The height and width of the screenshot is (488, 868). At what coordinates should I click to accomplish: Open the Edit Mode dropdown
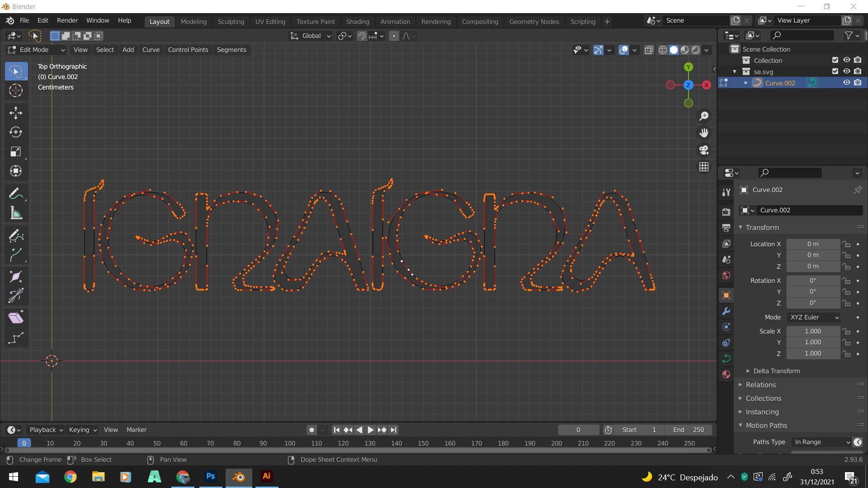point(36,50)
